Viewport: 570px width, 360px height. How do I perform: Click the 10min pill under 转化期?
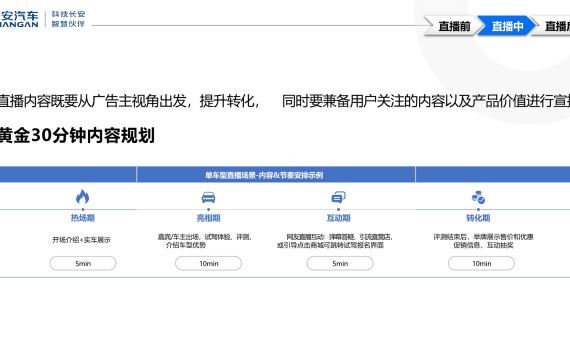point(481,263)
